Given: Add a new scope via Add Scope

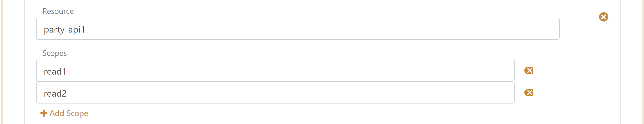Looking at the screenshot, I should (64, 113).
